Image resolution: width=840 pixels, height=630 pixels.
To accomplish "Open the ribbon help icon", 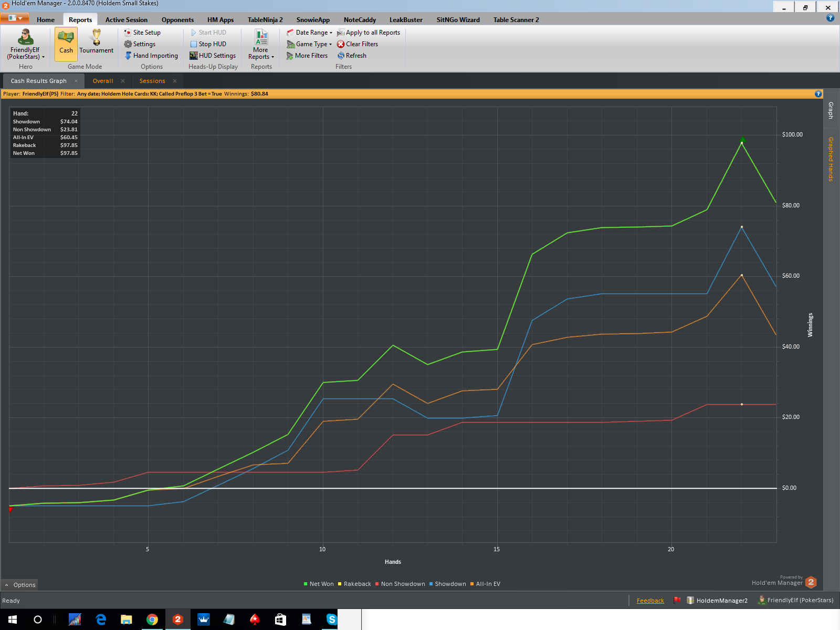I will click(x=830, y=18).
